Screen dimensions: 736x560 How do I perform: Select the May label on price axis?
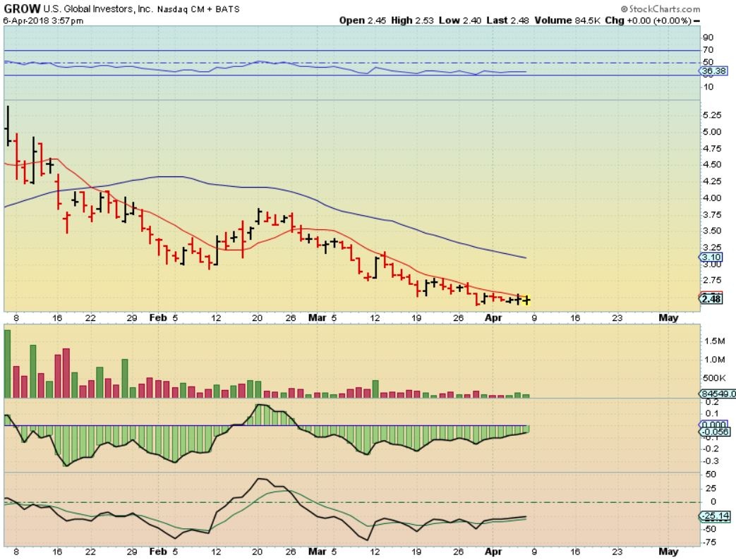click(668, 318)
